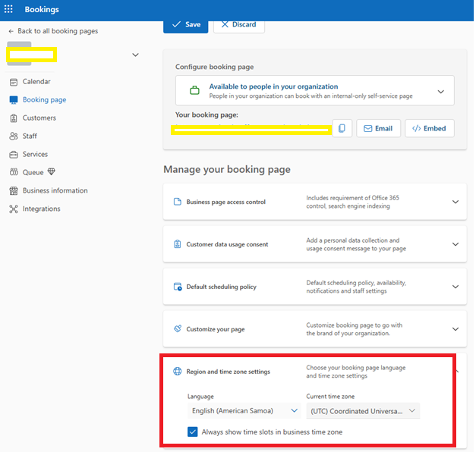Viewport: 476px width, 452px height.
Task: Click the Configure booking page label
Action: coord(214,67)
